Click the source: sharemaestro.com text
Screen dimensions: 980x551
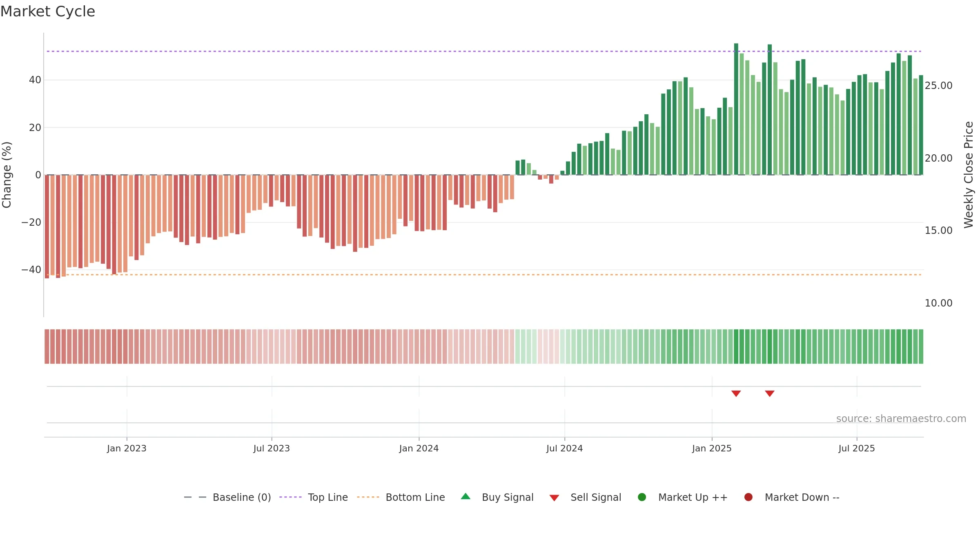(x=901, y=418)
